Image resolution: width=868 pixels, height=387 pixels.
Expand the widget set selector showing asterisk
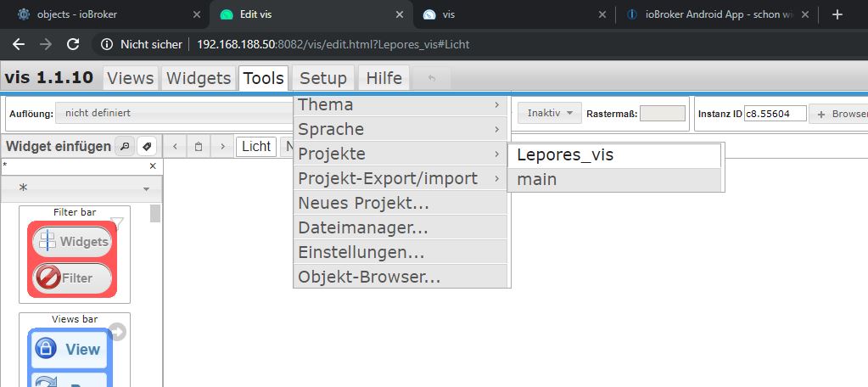pos(81,188)
